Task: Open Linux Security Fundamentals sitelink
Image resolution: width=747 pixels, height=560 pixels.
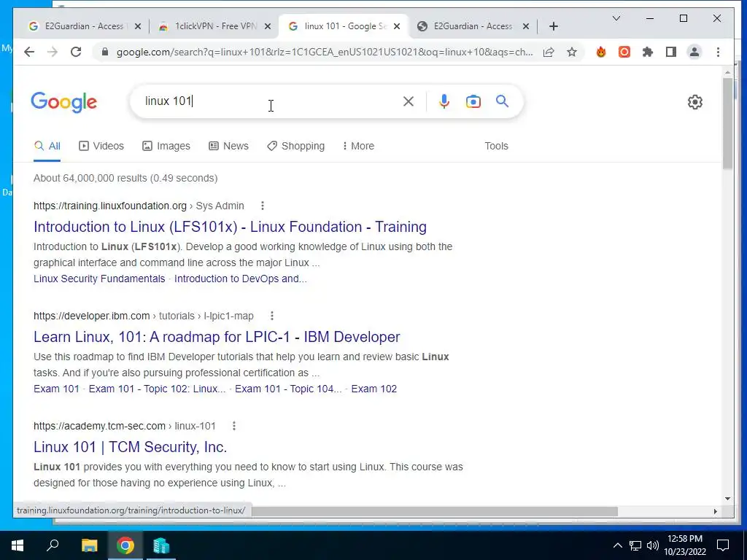Action: point(99,279)
